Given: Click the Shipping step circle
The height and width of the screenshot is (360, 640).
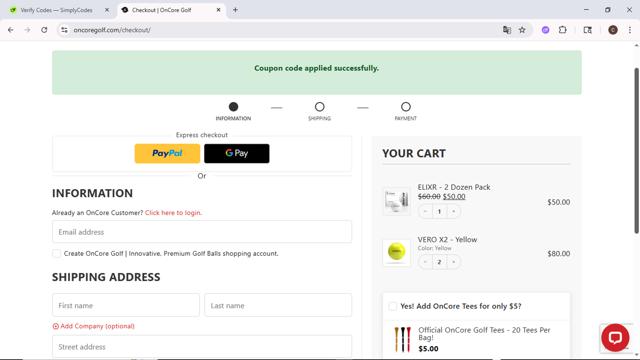Looking at the screenshot, I should [x=320, y=107].
